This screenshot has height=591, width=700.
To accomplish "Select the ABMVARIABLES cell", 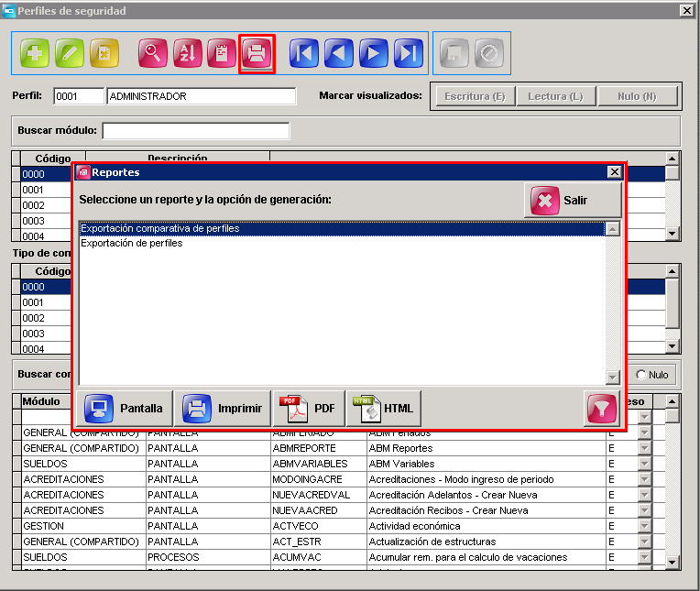I will (318, 464).
